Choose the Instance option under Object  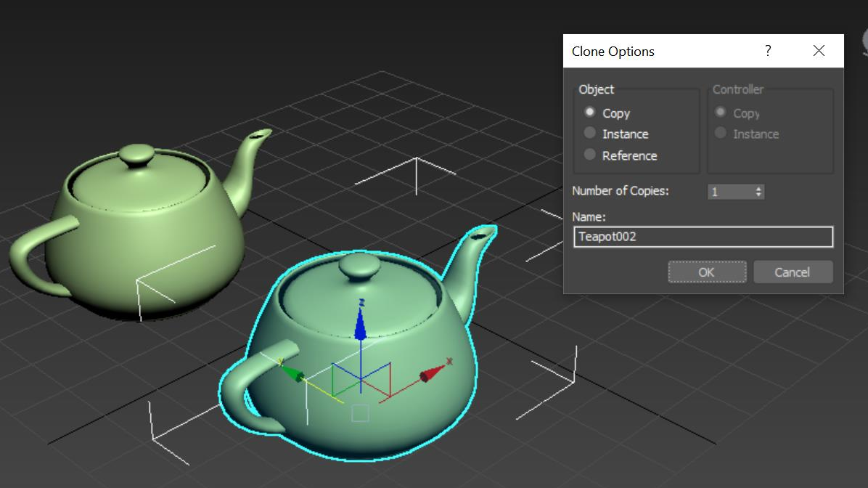[589, 134]
